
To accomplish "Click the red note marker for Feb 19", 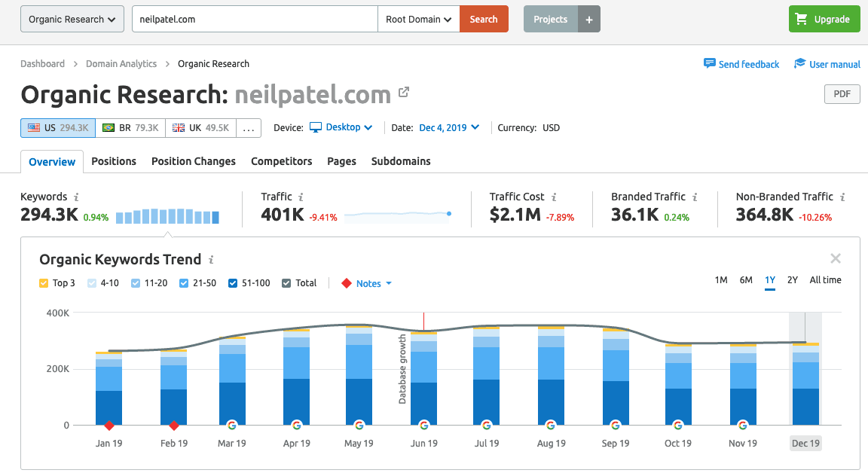I will pos(174,426).
